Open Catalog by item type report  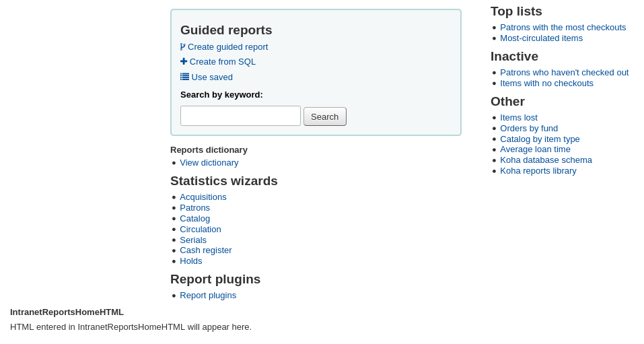click(x=540, y=139)
